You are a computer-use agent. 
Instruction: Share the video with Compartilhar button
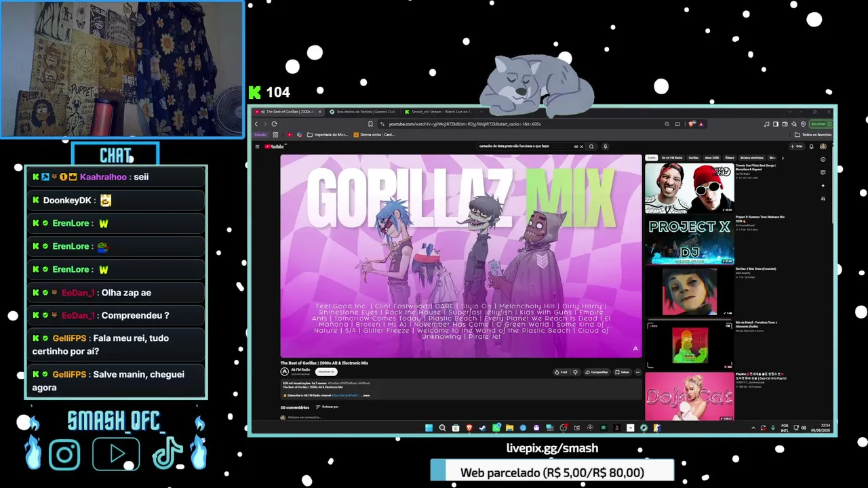[x=597, y=372]
